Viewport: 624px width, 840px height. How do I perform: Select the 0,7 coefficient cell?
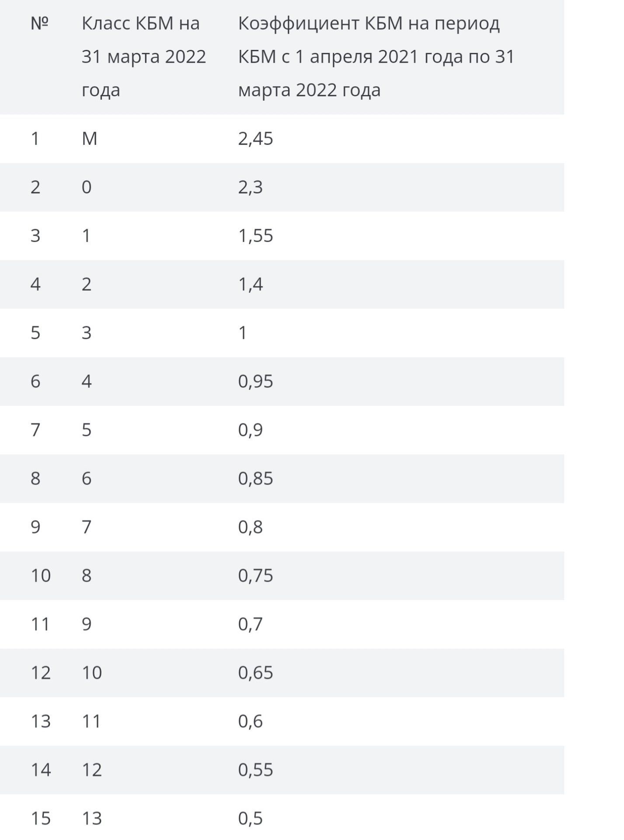(x=250, y=624)
